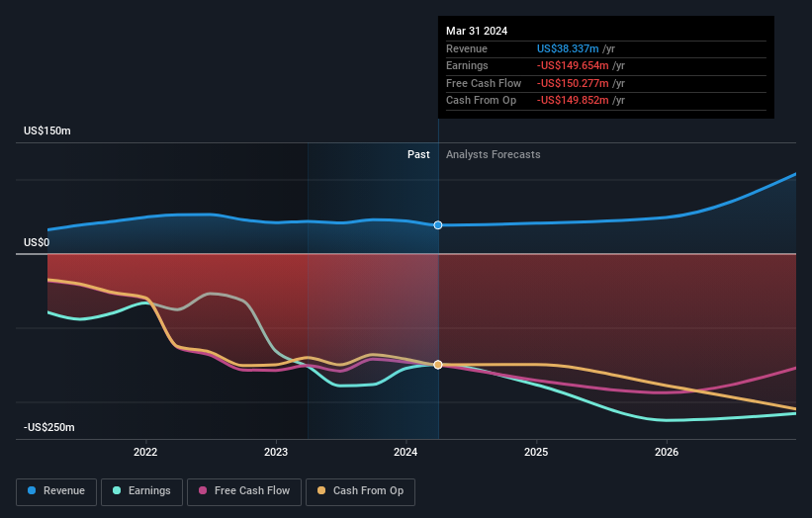Click the 2024 x-axis label
The width and height of the screenshot is (812, 518).
406,452
